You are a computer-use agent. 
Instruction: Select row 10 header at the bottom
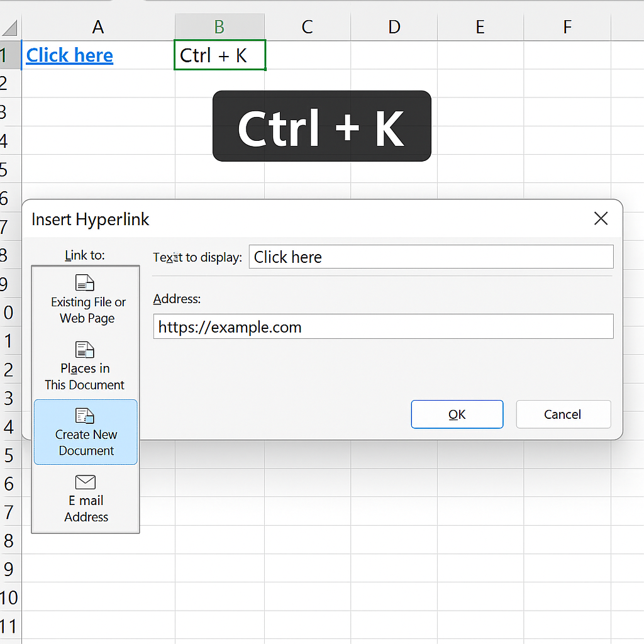click(10, 597)
